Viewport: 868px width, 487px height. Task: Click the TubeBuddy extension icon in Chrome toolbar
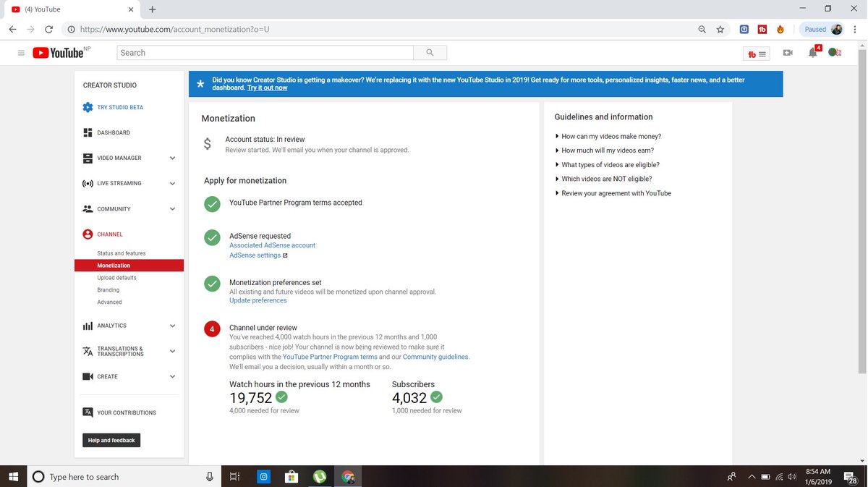[762, 30]
